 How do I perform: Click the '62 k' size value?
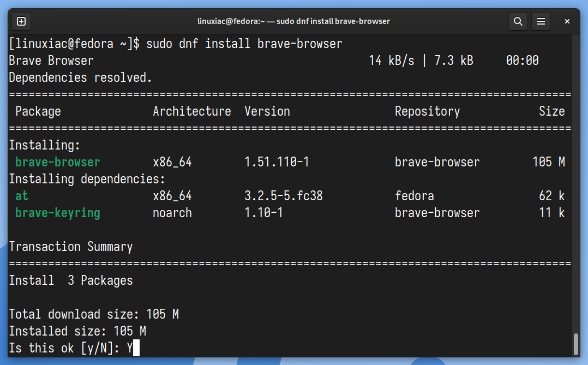coord(552,196)
